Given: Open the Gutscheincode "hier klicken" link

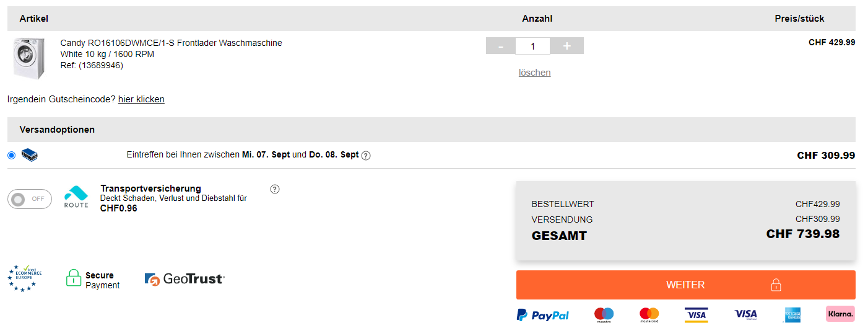Looking at the screenshot, I should pos(141,99).
